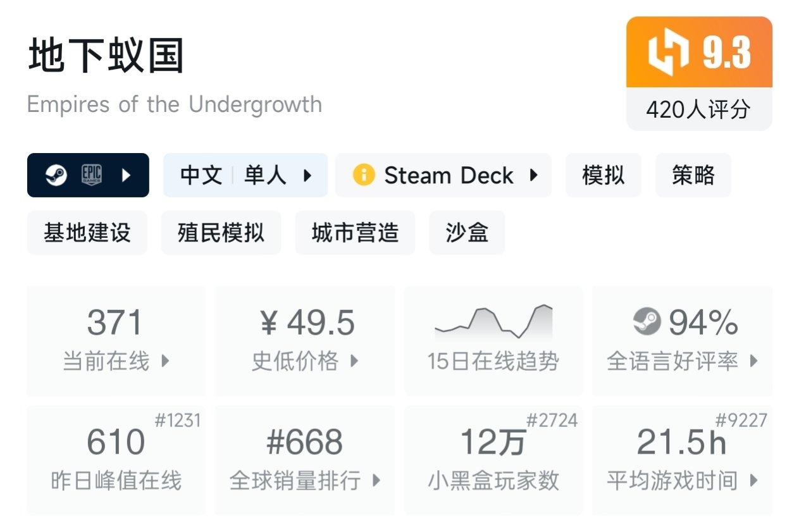The width and height of the screenshot is (799, 532).
Task: Select the 策略 tag
Action: click(x=693, y=175)
